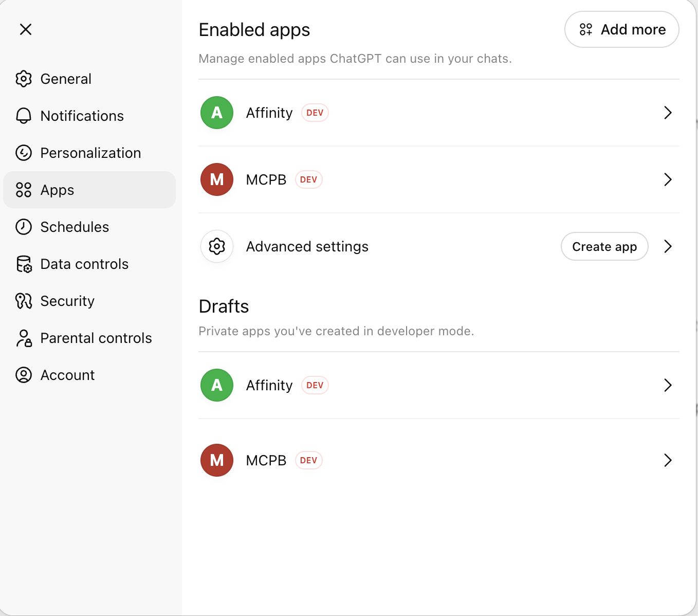Click the DEV badge next to Affinity
This screenshot has height=616, width=698.
[315, 113]
